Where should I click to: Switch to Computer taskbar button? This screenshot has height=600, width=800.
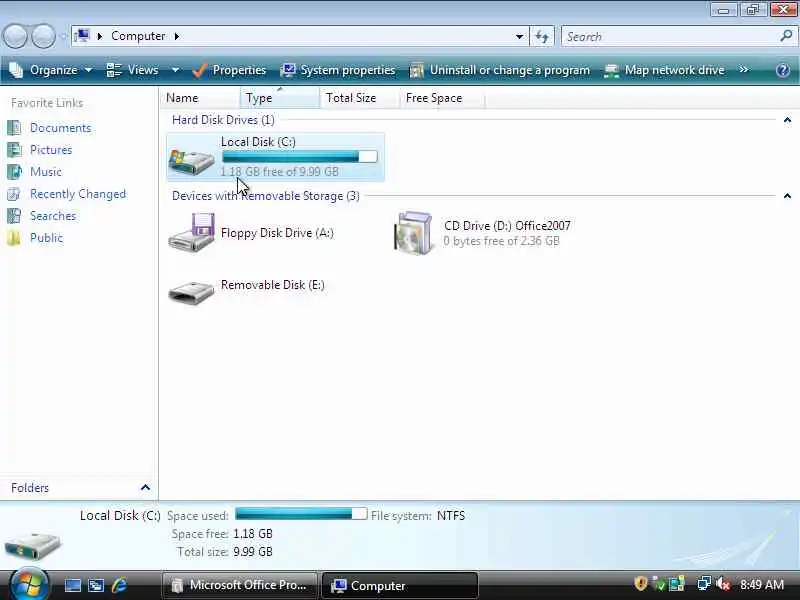coord(399,585)
